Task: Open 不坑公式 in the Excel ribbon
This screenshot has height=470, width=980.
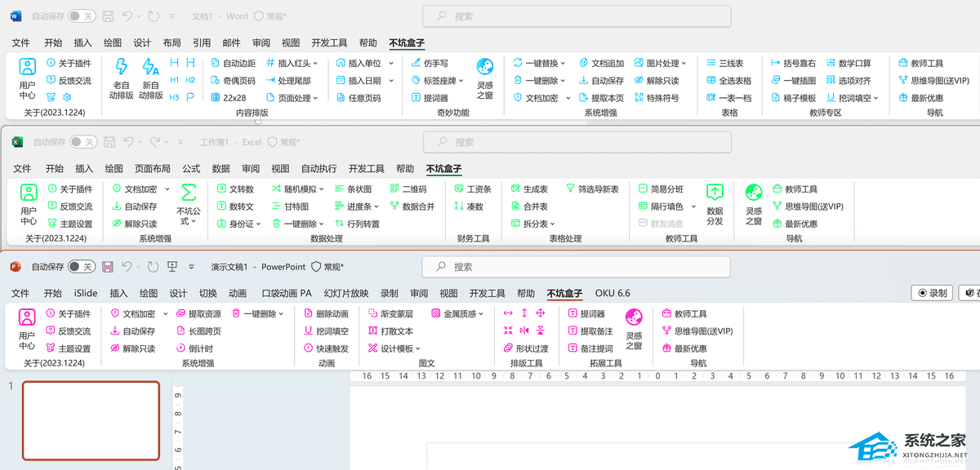Action: coord(189,204)
